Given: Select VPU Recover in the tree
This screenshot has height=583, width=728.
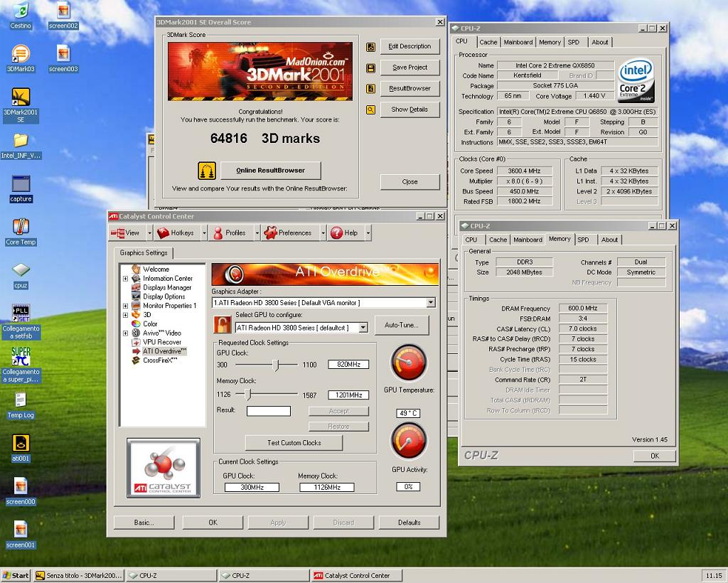Looking at the screenshot, I should coord(161,342).
